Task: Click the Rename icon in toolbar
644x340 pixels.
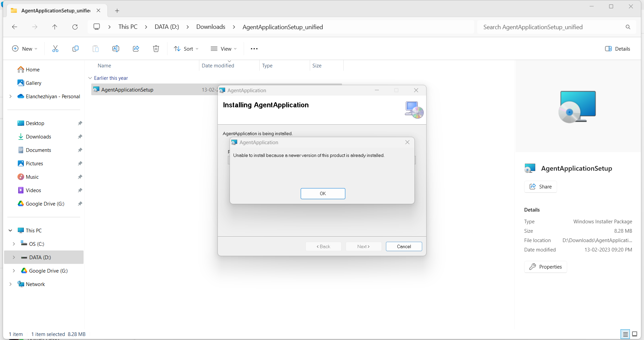Action: pos(116,49)
